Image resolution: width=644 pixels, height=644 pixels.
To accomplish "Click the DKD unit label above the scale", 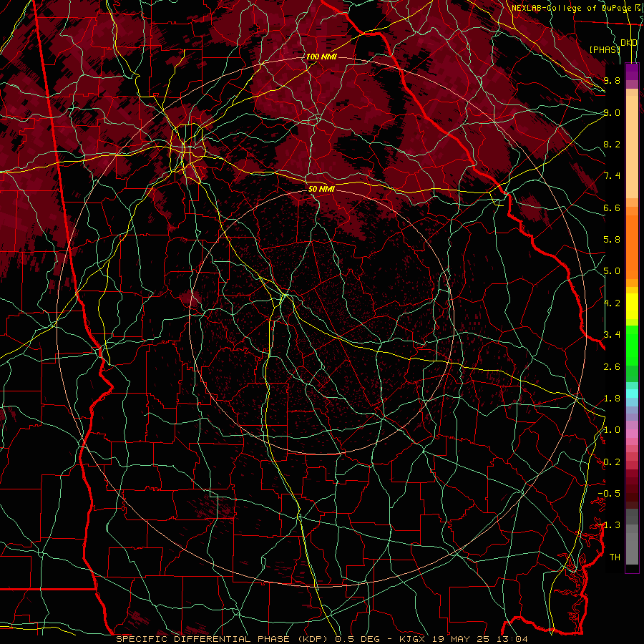I will point(629,43).
